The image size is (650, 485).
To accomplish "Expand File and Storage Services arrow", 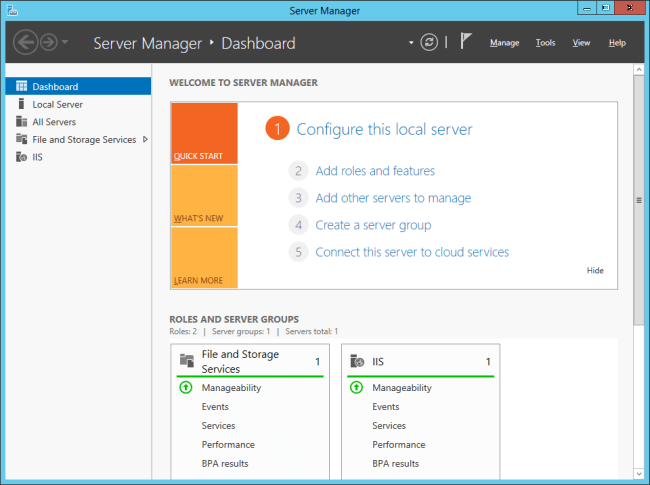I will coord(145,139).
